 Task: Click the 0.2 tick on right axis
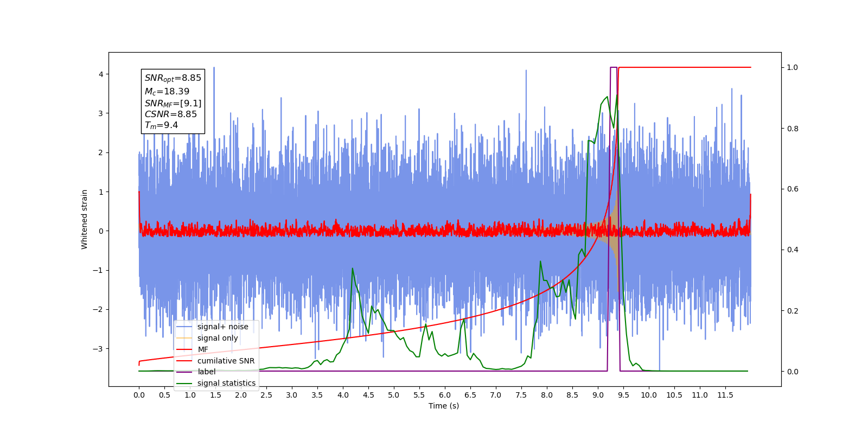(x=793, y=311)
